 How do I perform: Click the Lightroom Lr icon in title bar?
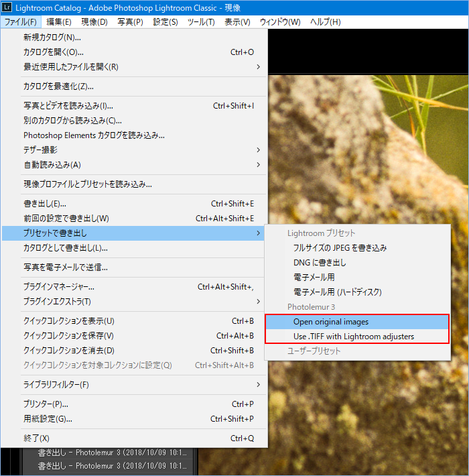tap(7, 7)
